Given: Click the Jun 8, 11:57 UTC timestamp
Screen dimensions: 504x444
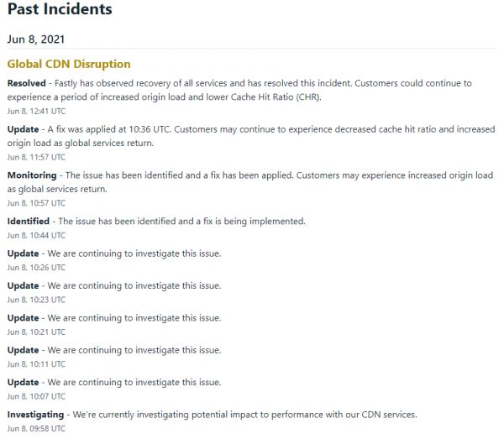Looking at the screenshot, I should 36,157.
